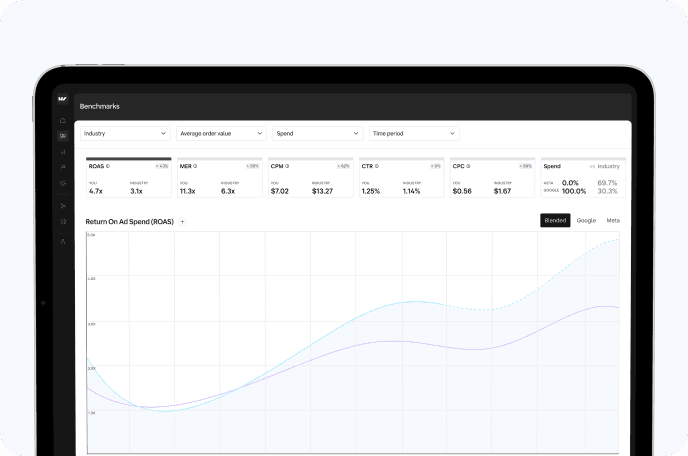Image resolution: width=688 pixels, height=456 pixels.
Task: Switch the chart to Meta data
Action: coord(613,220)
